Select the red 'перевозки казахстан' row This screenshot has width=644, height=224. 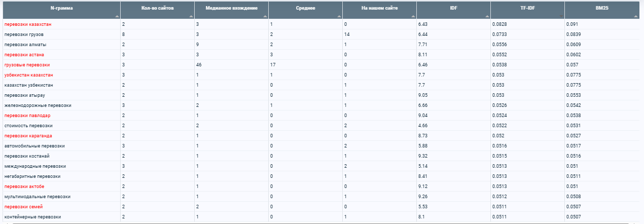(322, 24)
